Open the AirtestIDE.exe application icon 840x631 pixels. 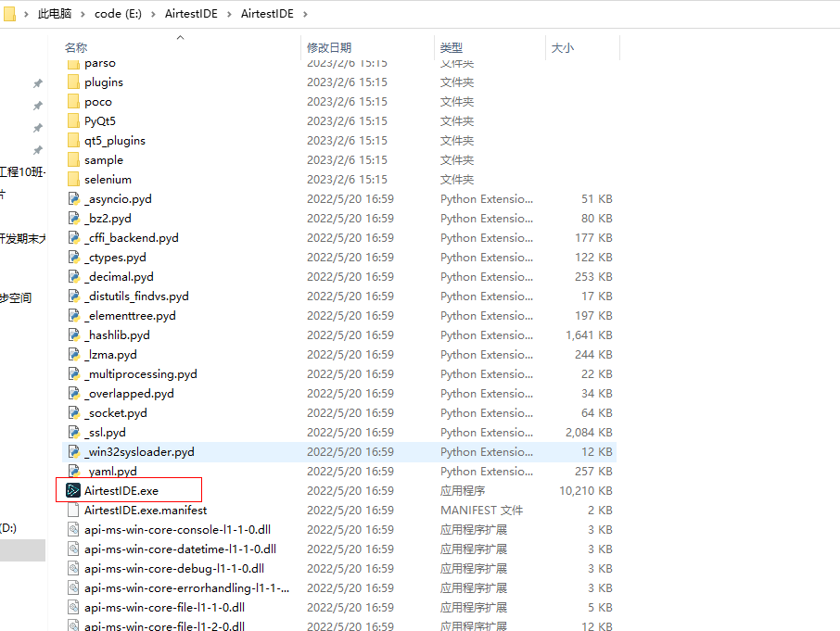(73, 490)
